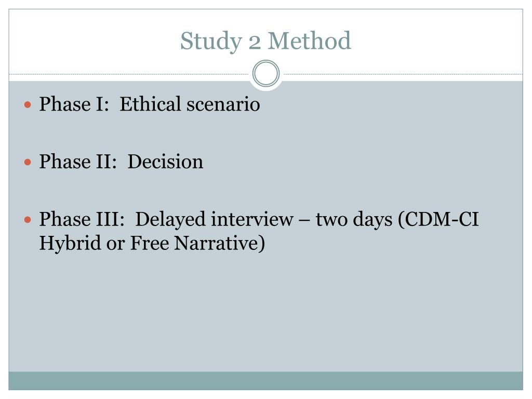The width and height of the screenshot is (532, 399).
Task: Click the digit '2' in the title
Action: (255, 42)
